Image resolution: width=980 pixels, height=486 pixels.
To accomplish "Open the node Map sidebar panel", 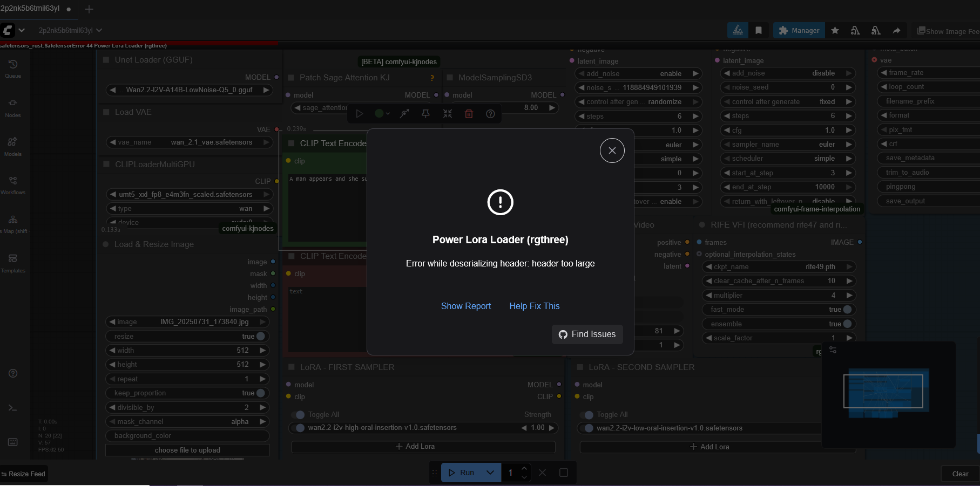I will (13, 224).
